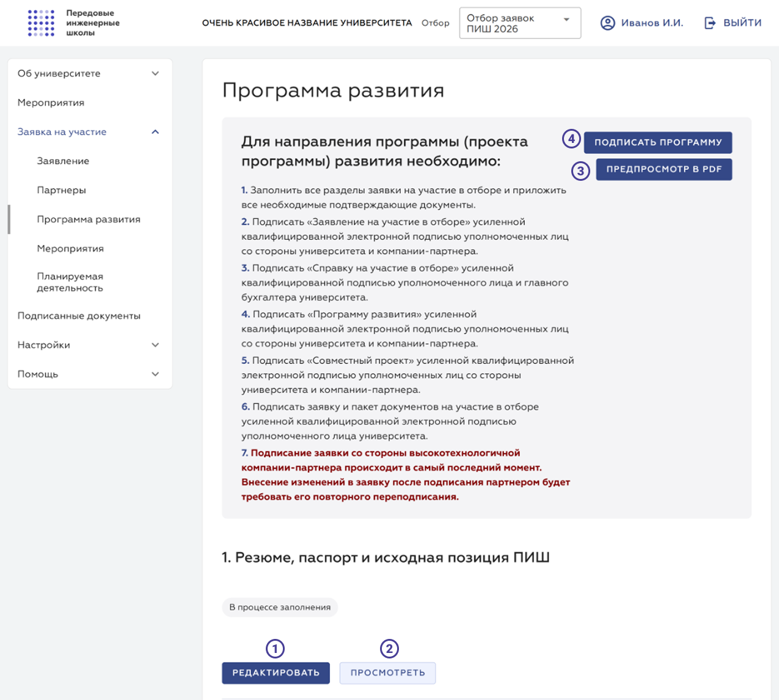Click ПРЕДПРОСМОТР В PDF button

pyautogui.click(x=664, y=169)
